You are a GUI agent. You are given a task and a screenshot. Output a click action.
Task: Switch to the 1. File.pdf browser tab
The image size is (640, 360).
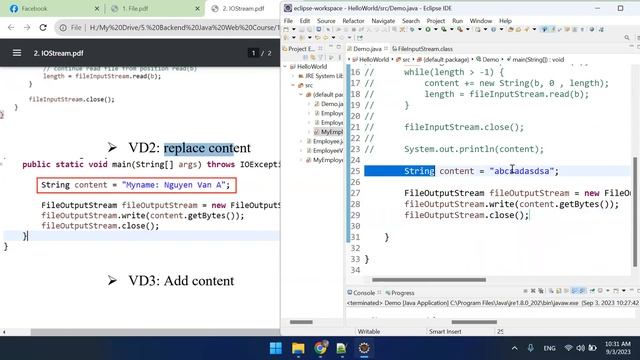point(154,8)
